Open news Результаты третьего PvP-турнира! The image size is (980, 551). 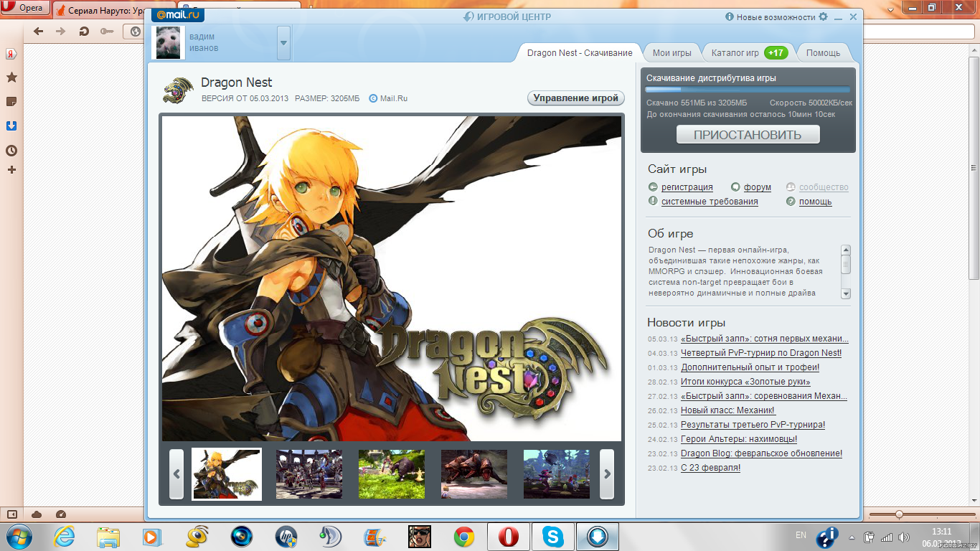point(753,425)
